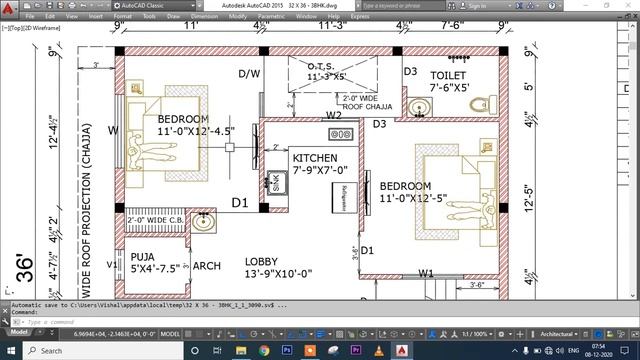Click the Sign In button

tap(473, 6)
